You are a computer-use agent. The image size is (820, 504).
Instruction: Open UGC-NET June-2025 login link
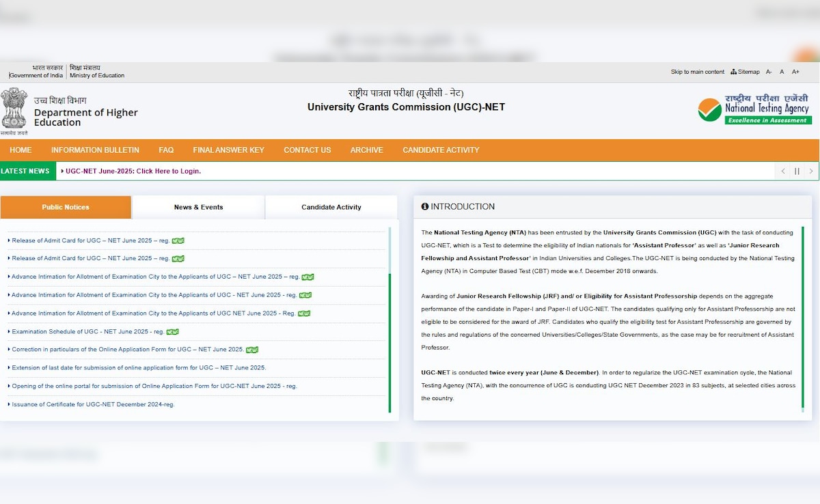pos(133,171)
